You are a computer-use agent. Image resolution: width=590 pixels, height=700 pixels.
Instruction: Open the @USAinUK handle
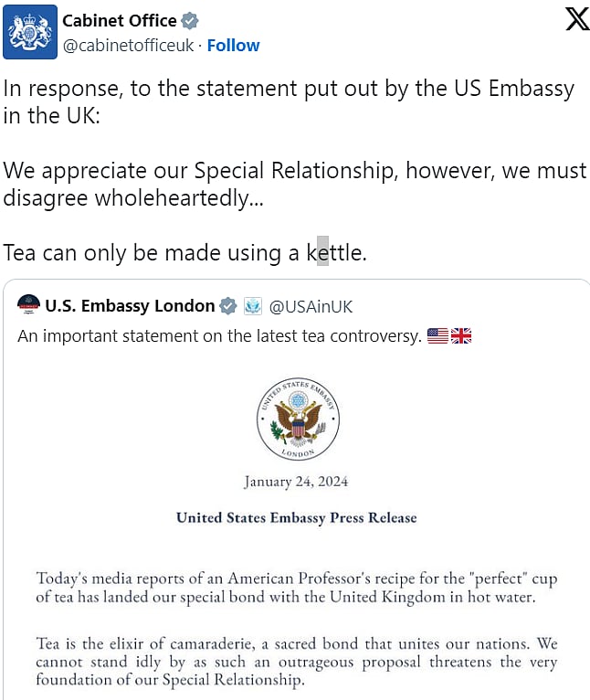(311, 306)
